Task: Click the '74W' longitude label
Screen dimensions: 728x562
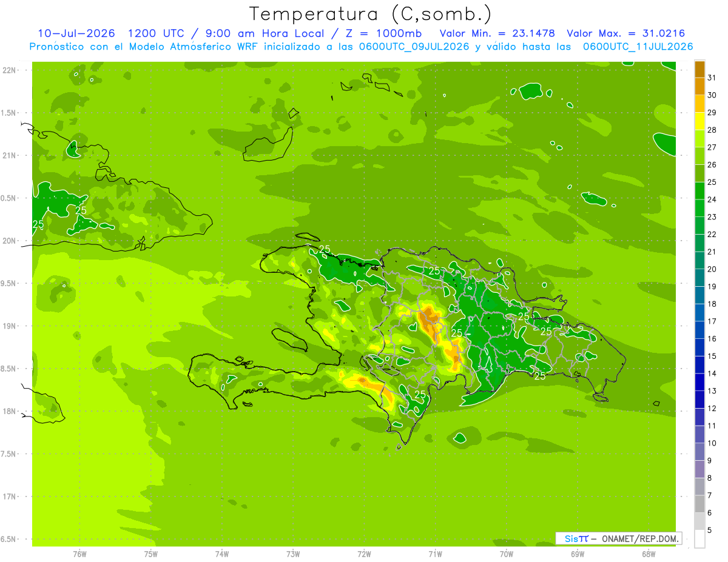Action: click(x=221, y=554)
